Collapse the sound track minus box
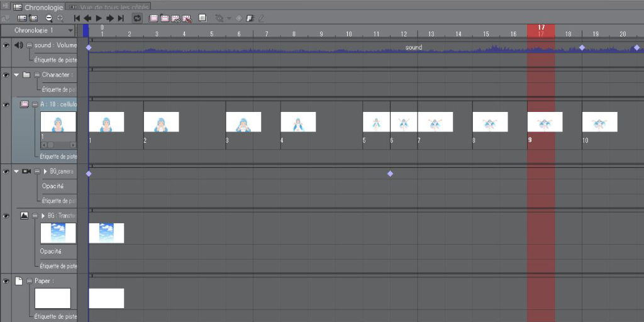644x322 pixels. tap(30, 45)
